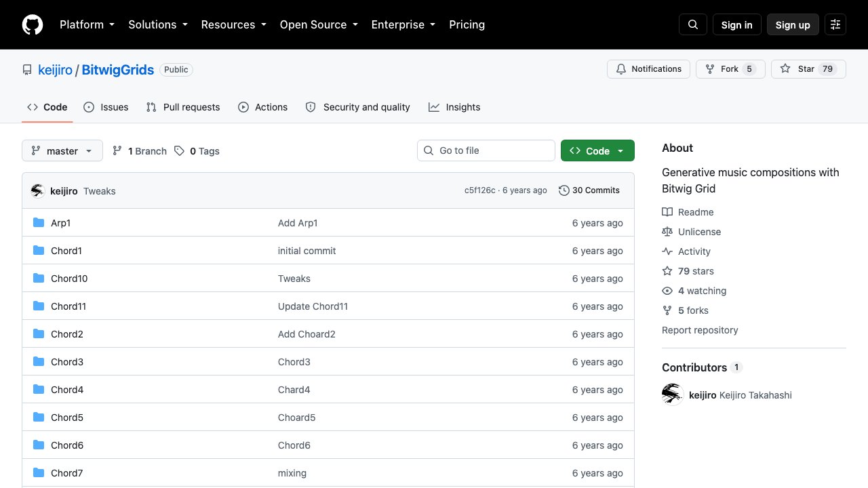Open the 'Chard4' commit message

pyautogui.click(x=294, y=390)
